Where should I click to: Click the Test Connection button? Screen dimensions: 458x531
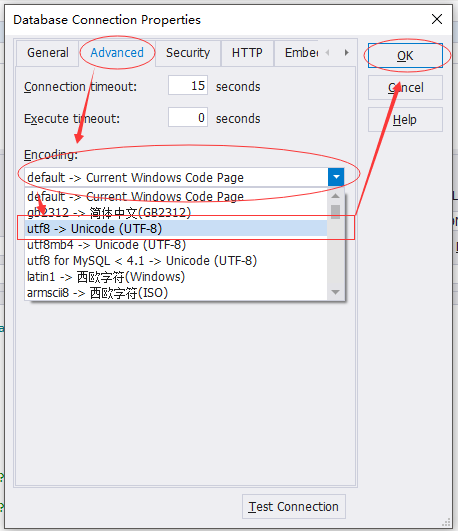294,507
